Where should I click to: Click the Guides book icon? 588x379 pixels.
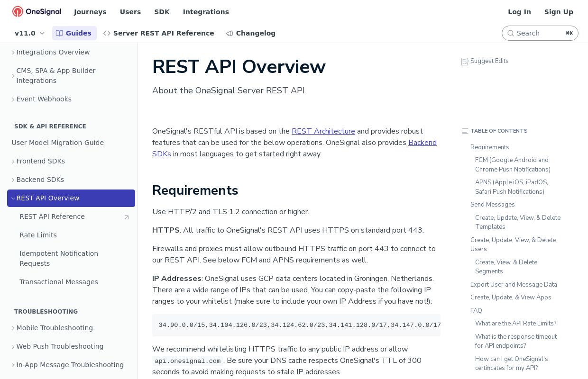[59, 33]
